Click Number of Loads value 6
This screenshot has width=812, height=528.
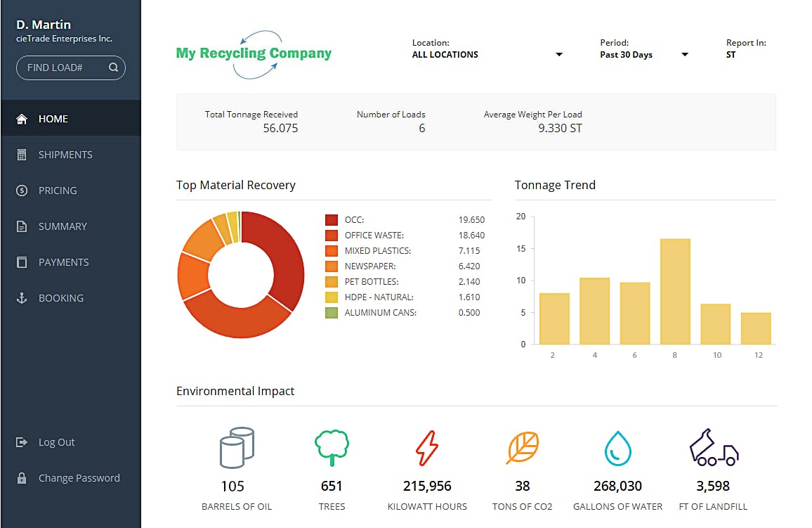tap(422, 128)
